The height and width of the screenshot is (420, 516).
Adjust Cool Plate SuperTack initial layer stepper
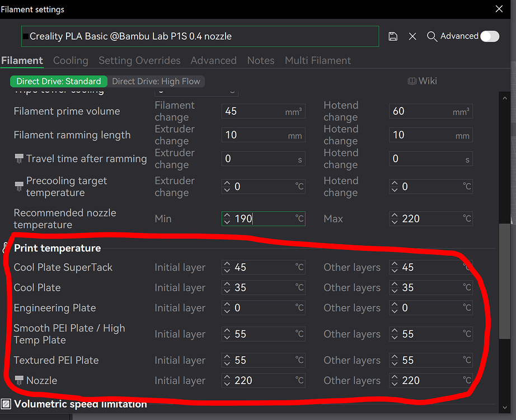point(227,267)
